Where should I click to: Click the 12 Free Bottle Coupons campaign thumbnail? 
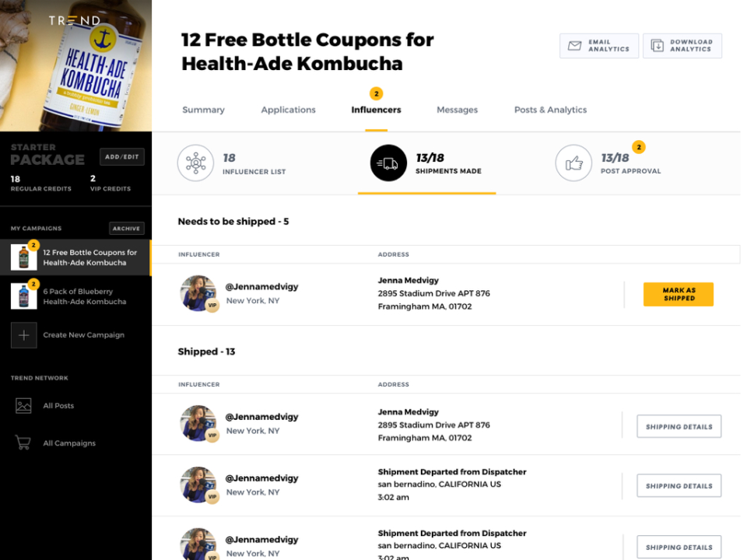tap(24, 257)
